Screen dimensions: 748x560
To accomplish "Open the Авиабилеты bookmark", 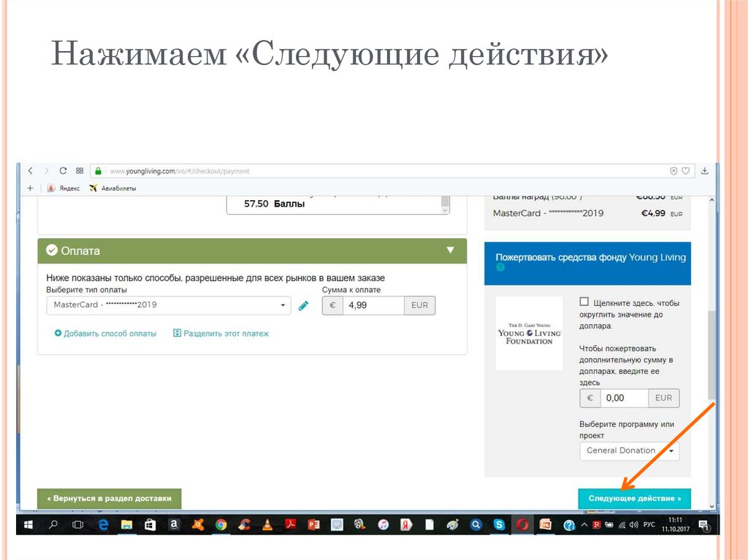I will pos(112,188).
